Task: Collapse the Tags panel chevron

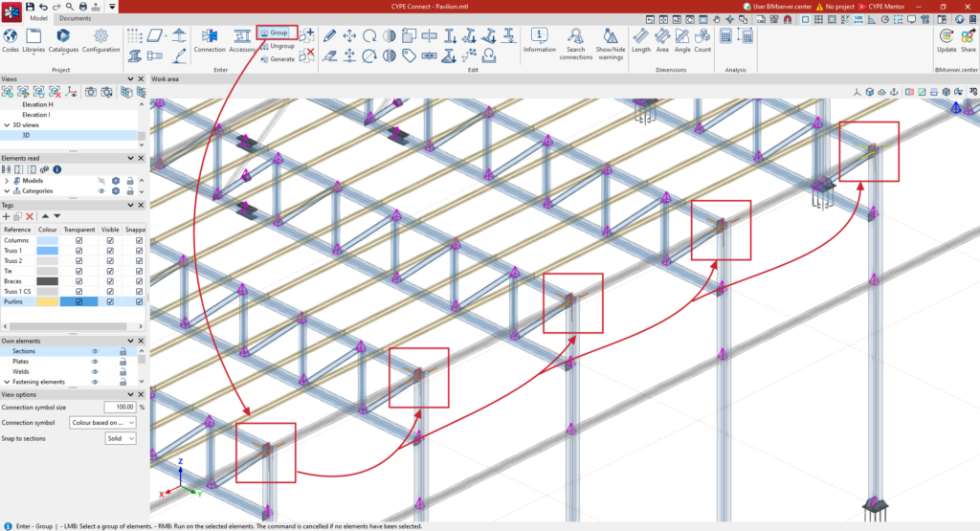Action: [130, 205]
